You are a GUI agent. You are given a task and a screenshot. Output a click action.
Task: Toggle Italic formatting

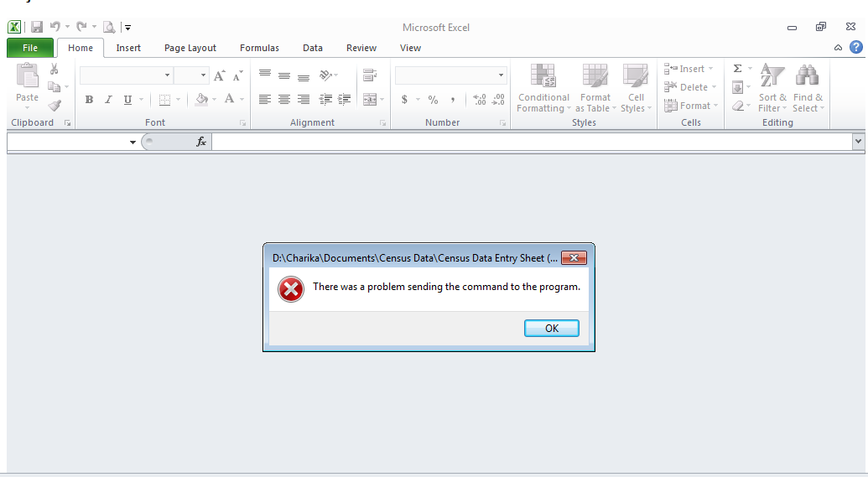point(108,100)
